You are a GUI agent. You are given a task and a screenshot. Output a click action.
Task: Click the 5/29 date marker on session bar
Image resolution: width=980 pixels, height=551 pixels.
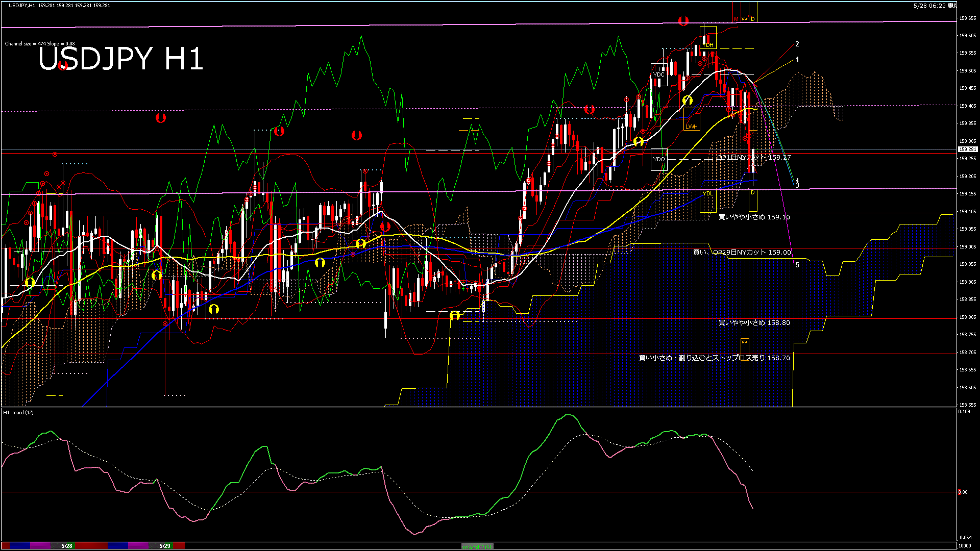[165, 546]
